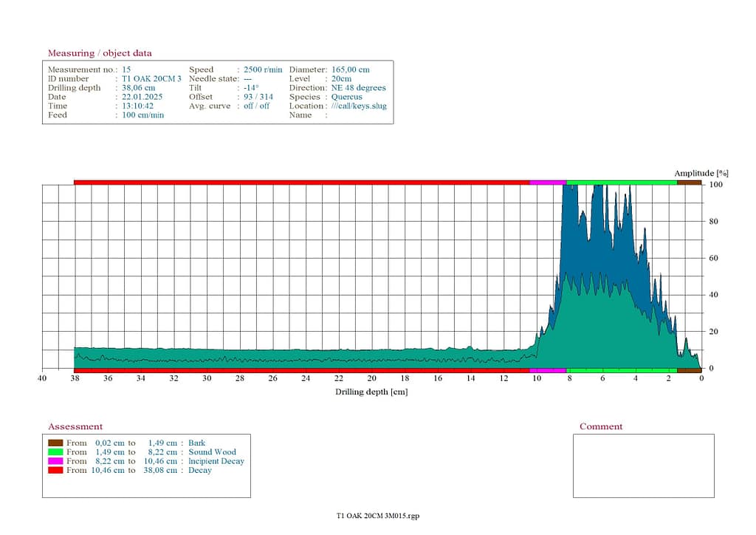Click the green Sound Wood legend swatch

click(x=55, y=451)
